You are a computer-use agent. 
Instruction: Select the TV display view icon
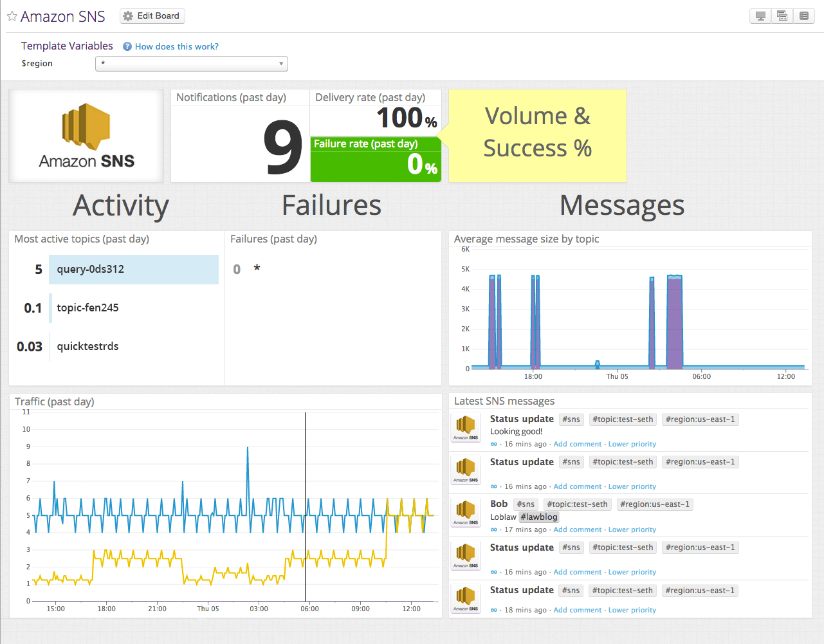point(760,15)
